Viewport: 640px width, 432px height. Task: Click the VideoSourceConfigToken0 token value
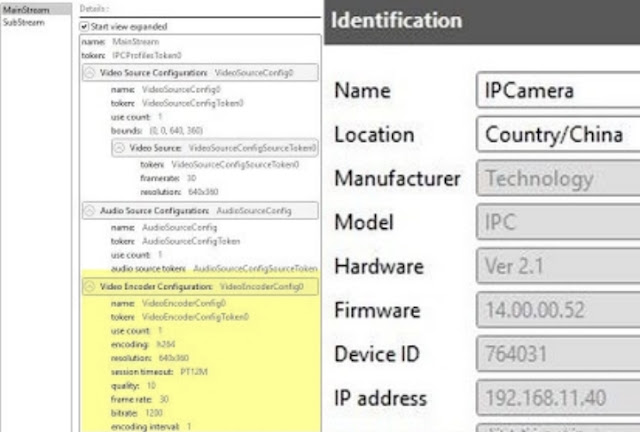click(193, 103)
